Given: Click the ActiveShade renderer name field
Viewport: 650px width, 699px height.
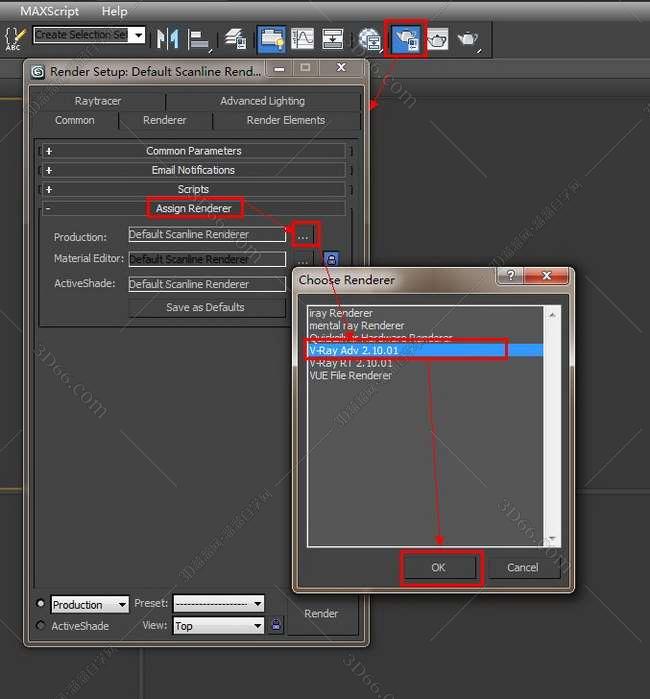Looking at the screenshot, I should pyautogui.click(x=207, y=284).
